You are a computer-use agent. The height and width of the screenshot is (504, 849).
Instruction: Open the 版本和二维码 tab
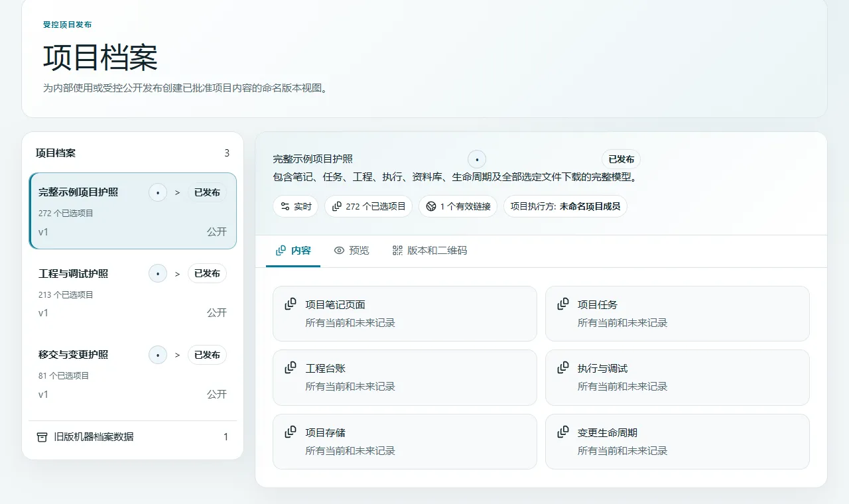pyautogui.click(x=430, y=251)
